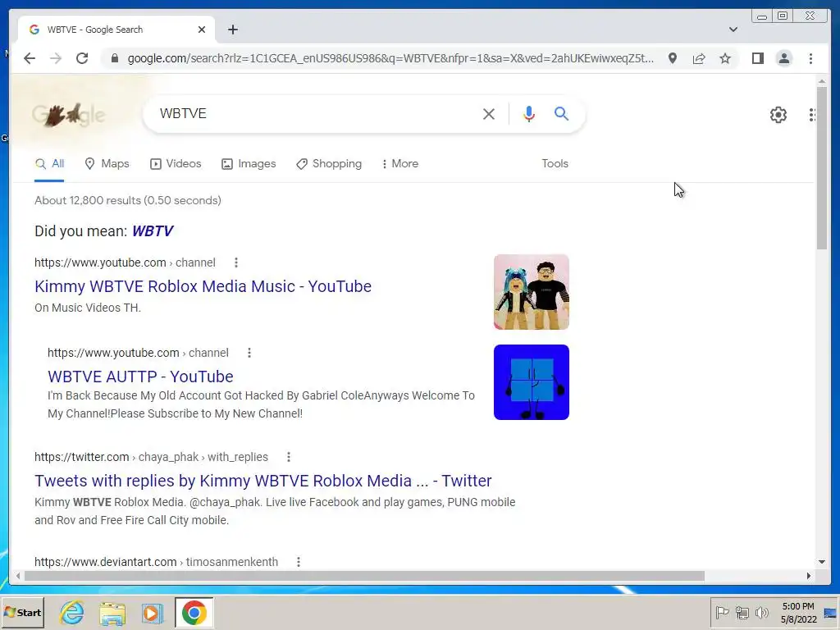840x630 pixels.
Task: Open the tab search chevron
Action: pos(733,30)
